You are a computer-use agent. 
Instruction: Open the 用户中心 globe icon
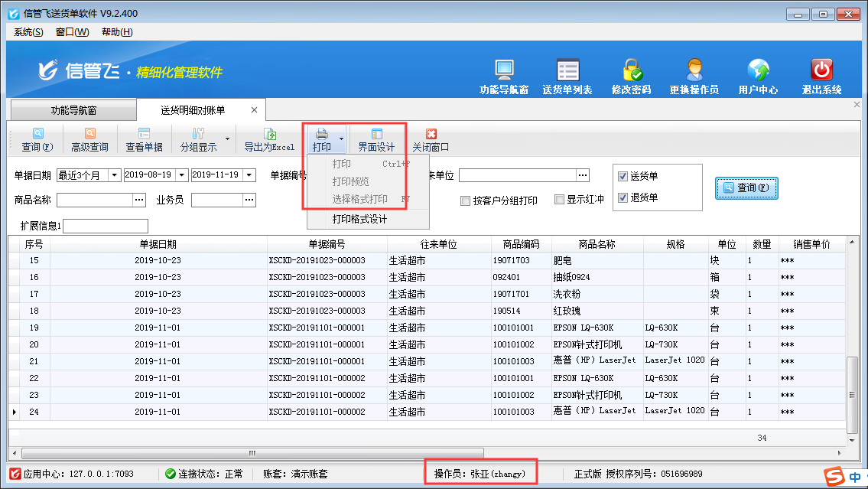click(x=758, y=70)
